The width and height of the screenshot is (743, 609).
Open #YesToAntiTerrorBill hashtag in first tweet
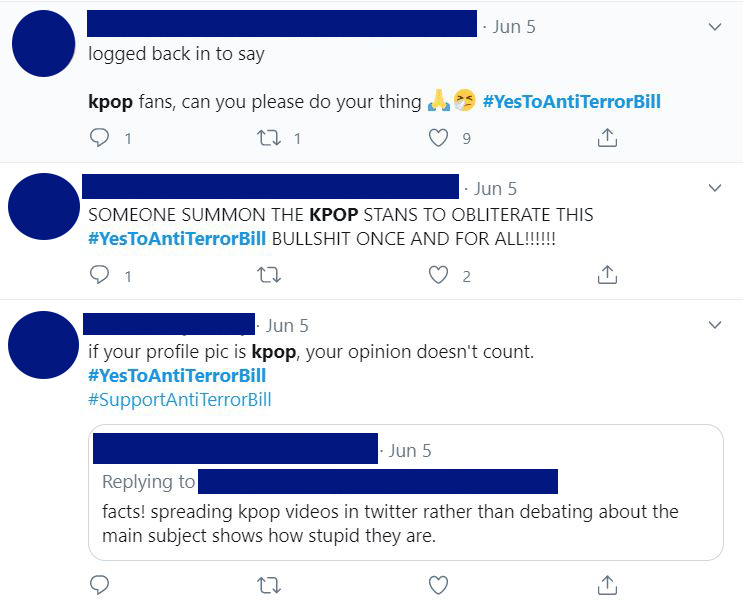571,102
